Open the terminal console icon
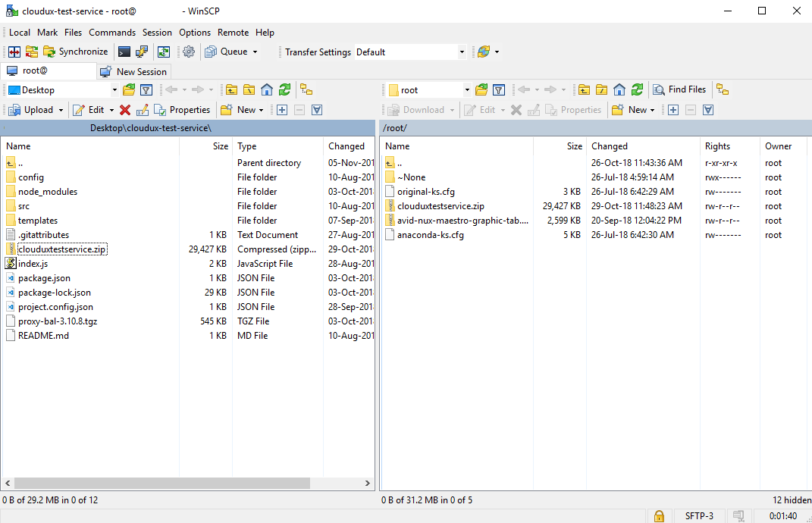Screen dimensions: 812x523 click(x=124, y=52)
